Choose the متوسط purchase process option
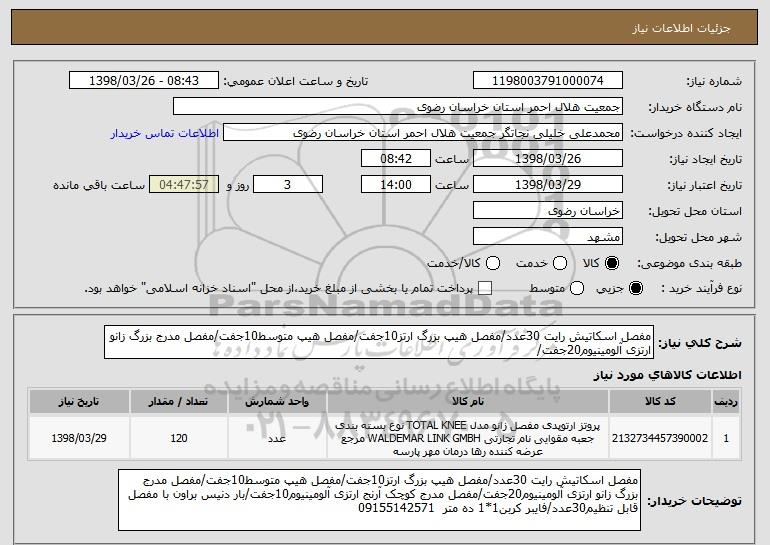770x545 pixels. [577, 288]
